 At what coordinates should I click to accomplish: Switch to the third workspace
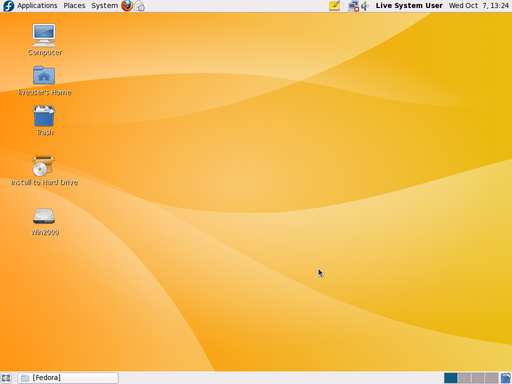(478, 378)
